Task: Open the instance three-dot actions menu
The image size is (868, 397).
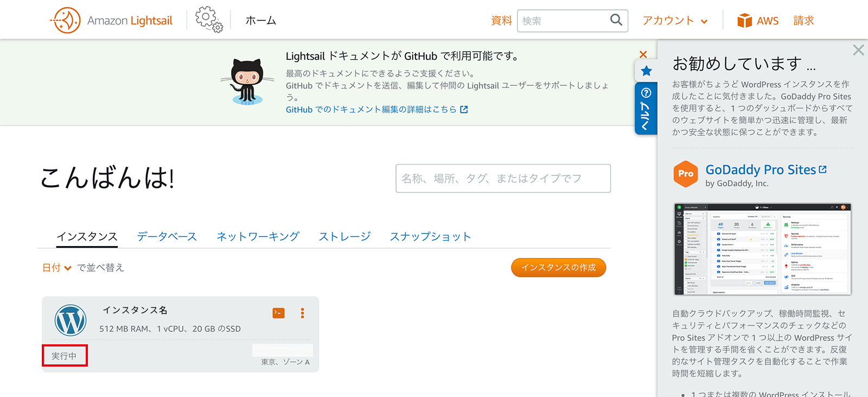Action: pos(302,313)
